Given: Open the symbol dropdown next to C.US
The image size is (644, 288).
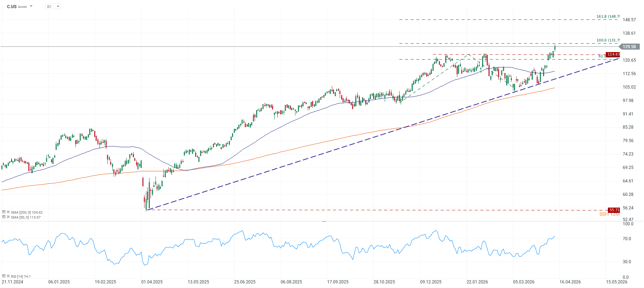Looking at the screenshot, I should click(31, 6).
